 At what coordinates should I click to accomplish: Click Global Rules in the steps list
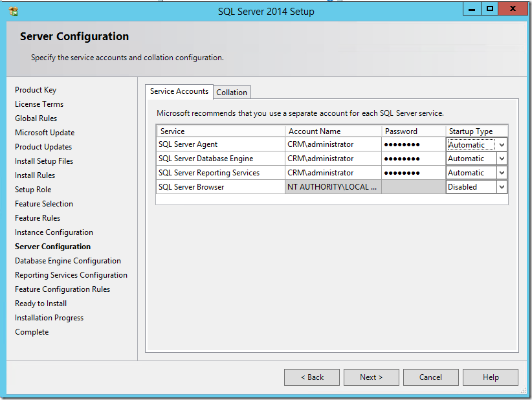point(36,118)
